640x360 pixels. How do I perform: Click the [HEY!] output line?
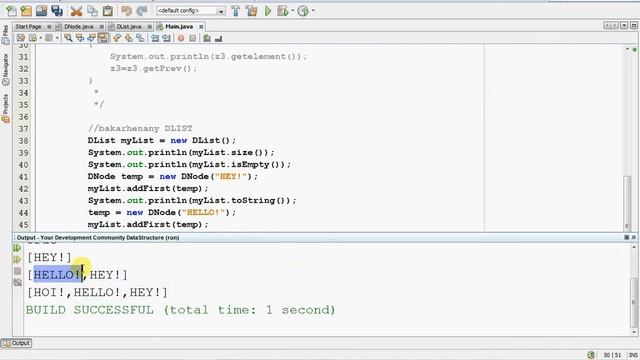click(x=49, y=258)
